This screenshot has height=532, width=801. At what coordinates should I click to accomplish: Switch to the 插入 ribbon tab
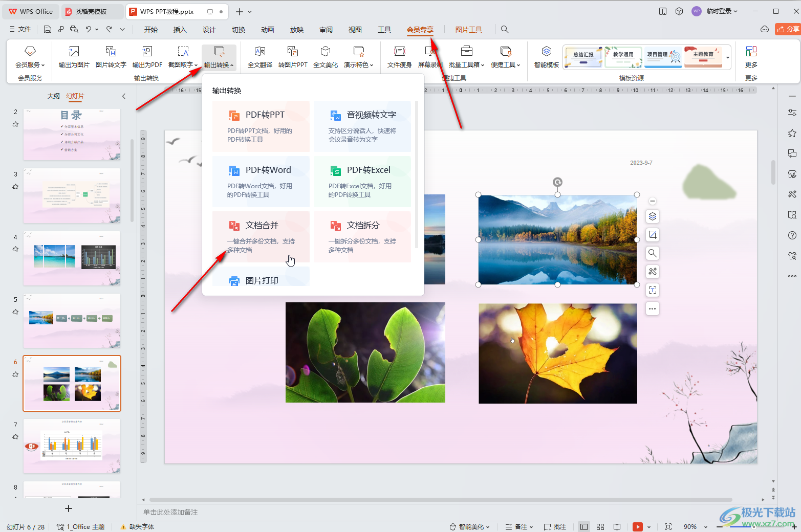pos(180,30)
